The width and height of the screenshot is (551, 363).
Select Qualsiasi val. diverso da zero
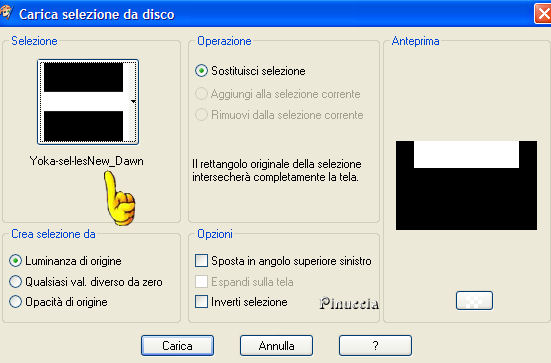(15, 282)
